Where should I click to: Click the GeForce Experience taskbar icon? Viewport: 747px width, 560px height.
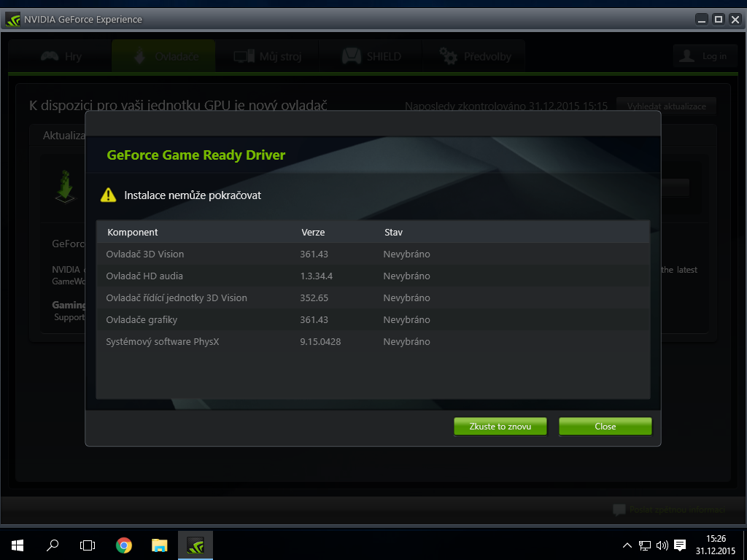coord(196,545)
